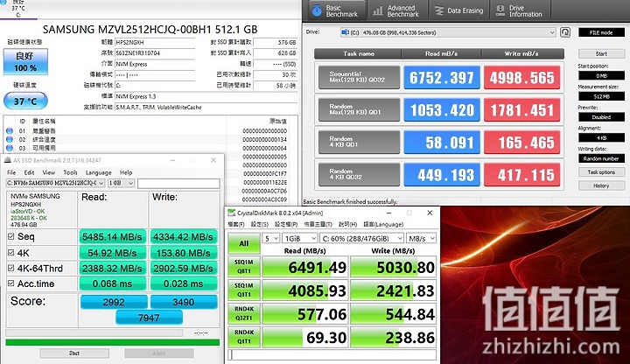This screenshot has width=630, height=364.
Task: Toggle the Acc.time test checkbox
Action: click(11, 283)
